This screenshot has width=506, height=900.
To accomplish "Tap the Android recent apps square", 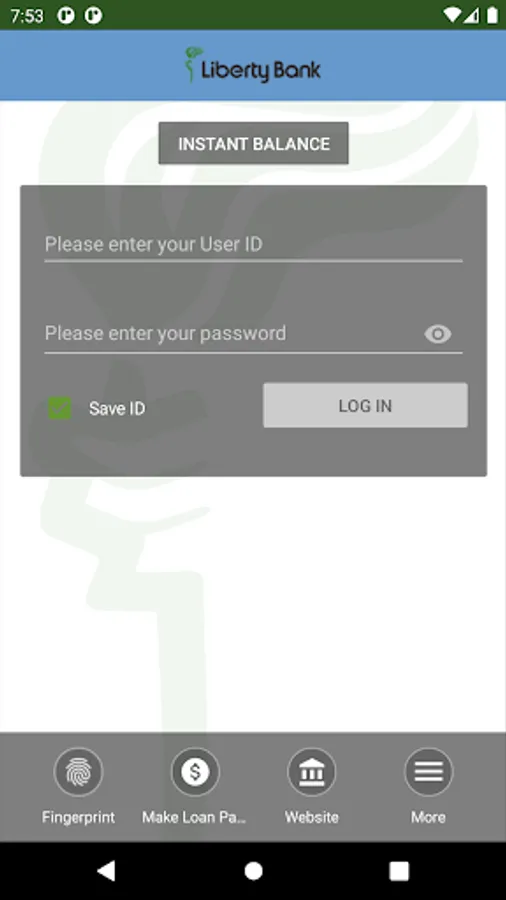I will [x=399, y=871].
